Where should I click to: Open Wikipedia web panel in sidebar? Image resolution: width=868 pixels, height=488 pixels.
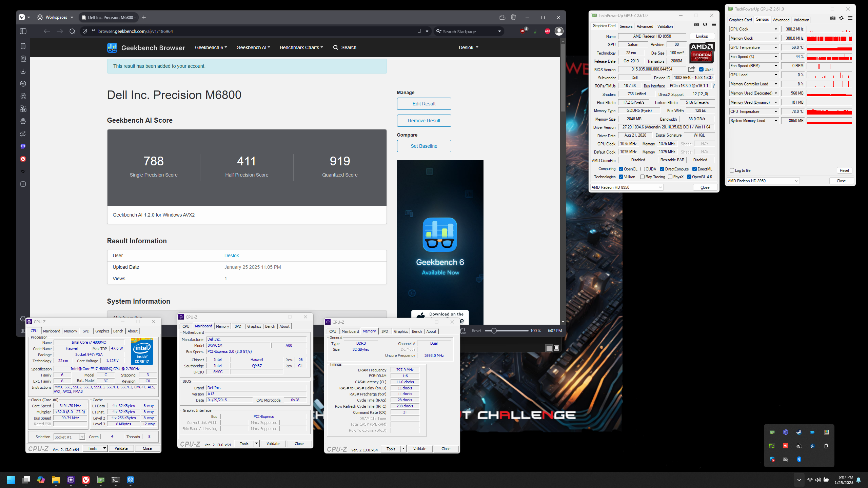23,171
